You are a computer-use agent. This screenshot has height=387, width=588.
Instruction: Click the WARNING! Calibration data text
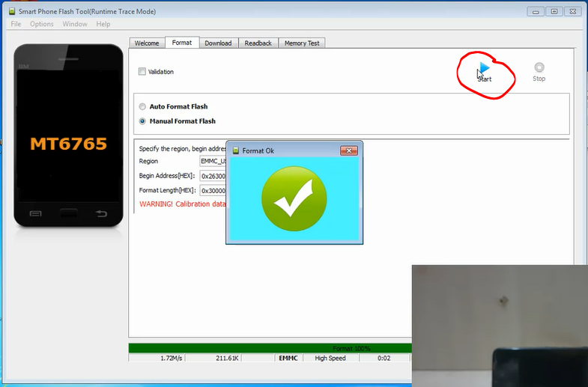(183, 204)
